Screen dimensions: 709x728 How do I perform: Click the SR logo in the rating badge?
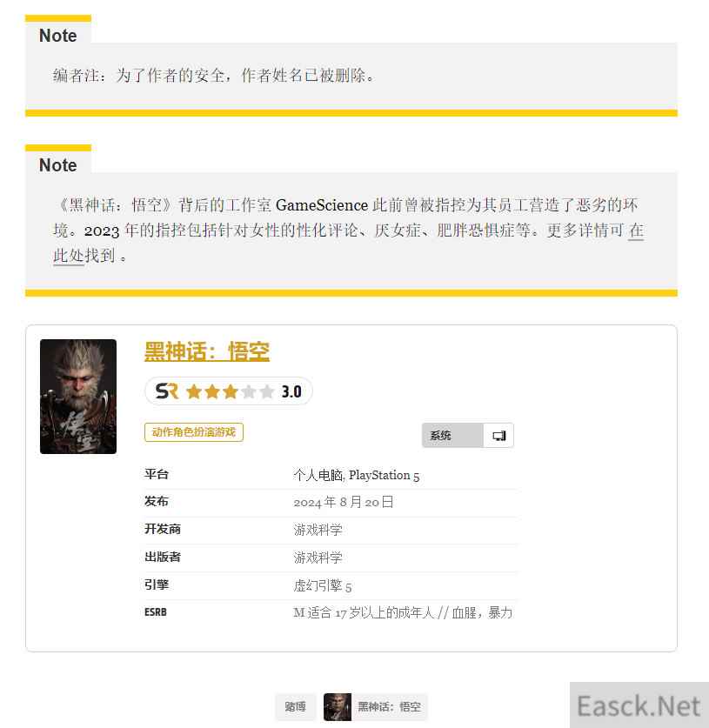click(167, 391)
